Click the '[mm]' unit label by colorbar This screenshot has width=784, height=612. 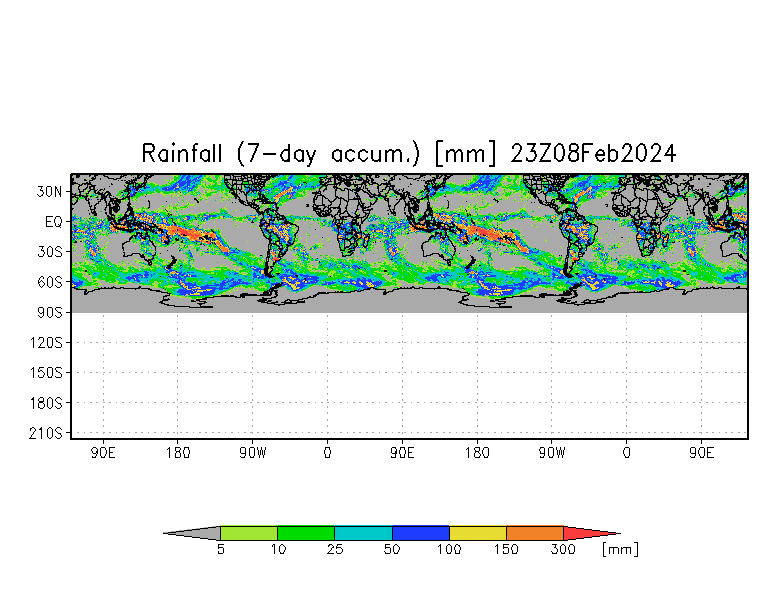(620, 550)
